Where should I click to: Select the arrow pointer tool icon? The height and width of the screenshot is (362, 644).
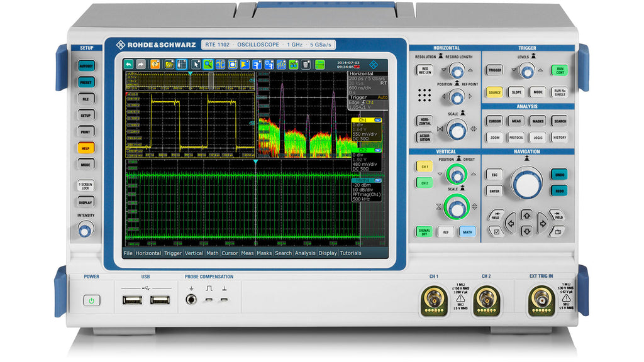196,65
